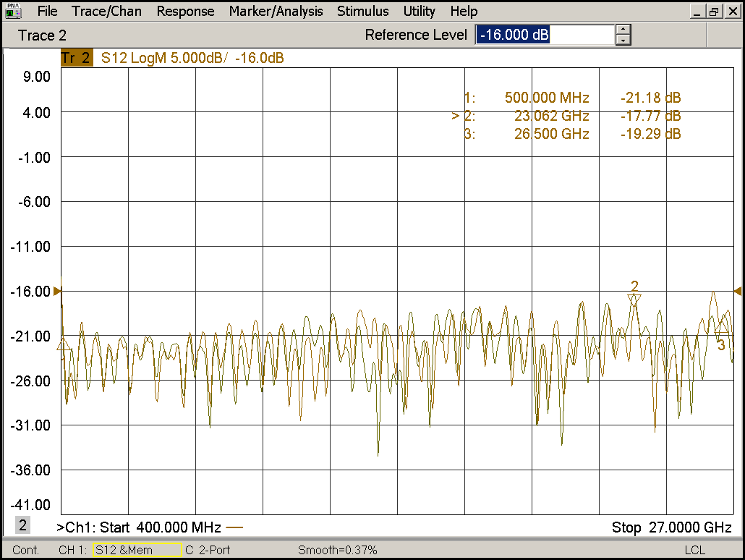Click the 9.00 y-axis label
The image size is (745, 560).
tap(37, 77)
